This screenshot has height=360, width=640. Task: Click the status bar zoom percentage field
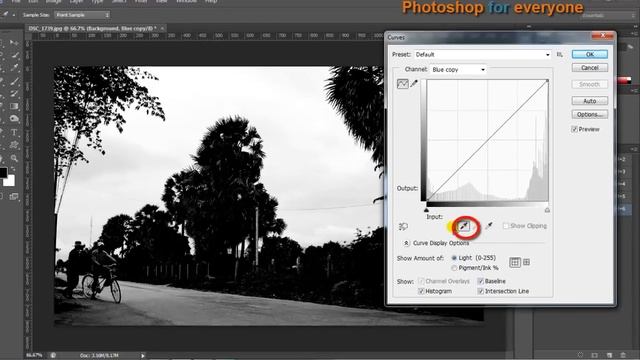click(34, 356)
